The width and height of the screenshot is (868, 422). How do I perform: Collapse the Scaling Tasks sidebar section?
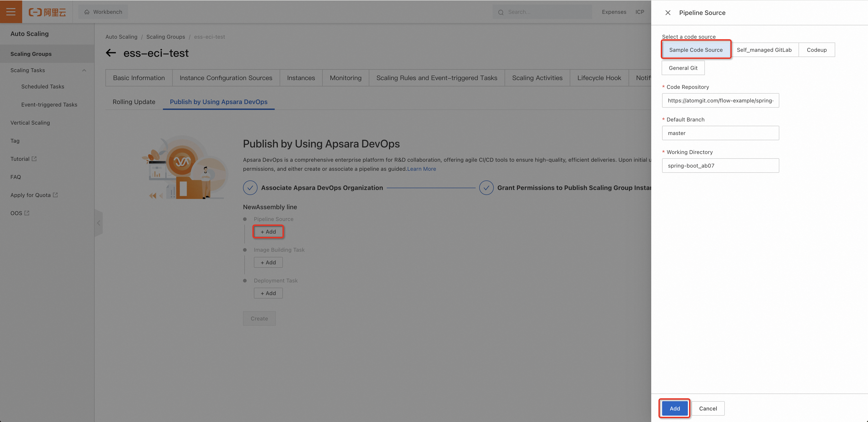pos(84,70)
